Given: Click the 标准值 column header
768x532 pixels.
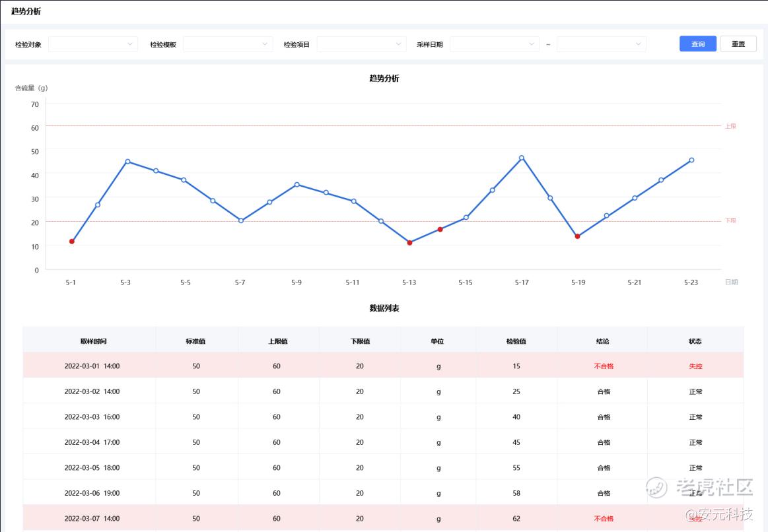Looking at the screenshot, I should 195,341.
